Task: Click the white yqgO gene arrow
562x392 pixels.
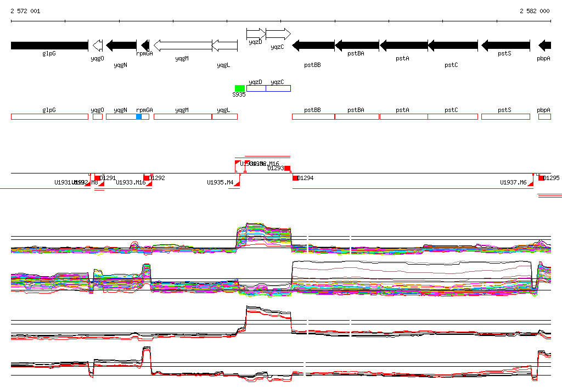Action: pos(98,46)
